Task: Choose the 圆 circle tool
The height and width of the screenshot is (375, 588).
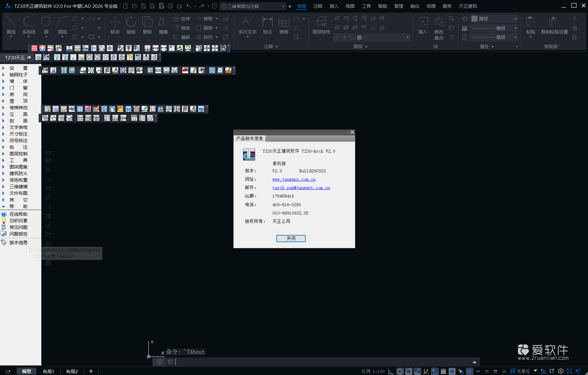Action: [46, 25]
